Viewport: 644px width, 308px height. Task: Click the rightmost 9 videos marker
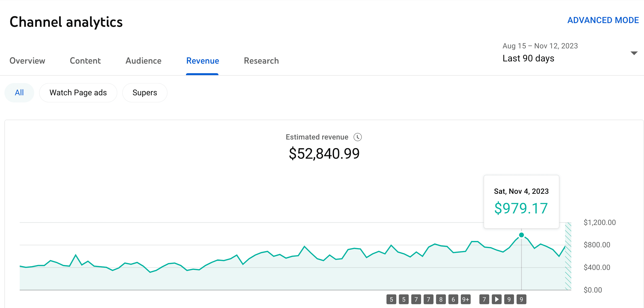point(521,299)
